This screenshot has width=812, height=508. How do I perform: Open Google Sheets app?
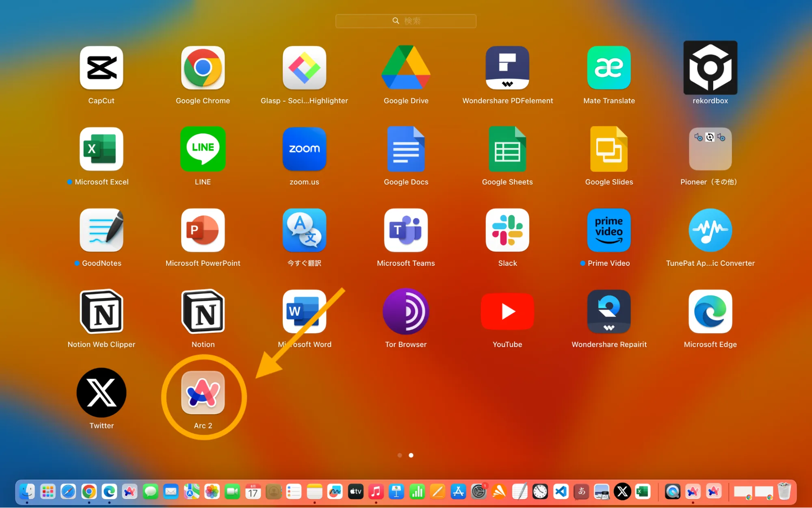click(x=507, y=149)
